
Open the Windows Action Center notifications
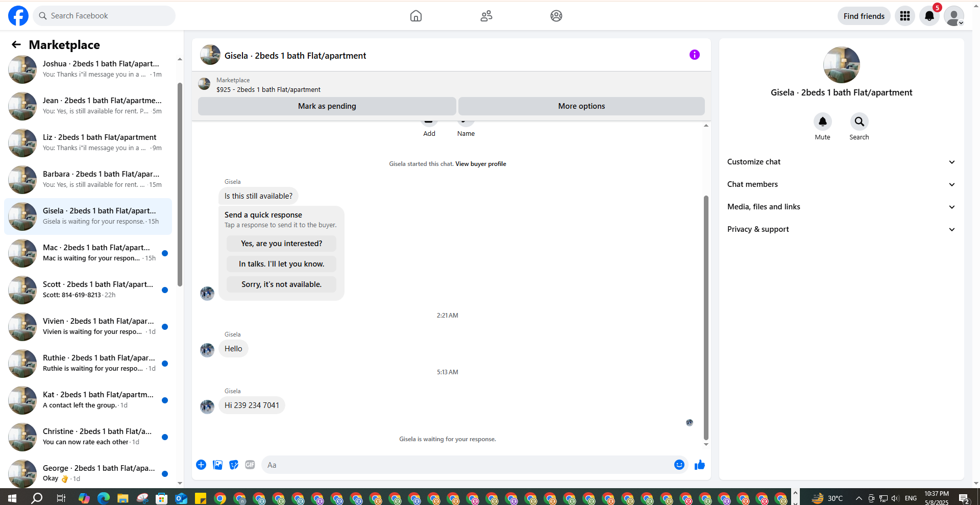point(964,498)
